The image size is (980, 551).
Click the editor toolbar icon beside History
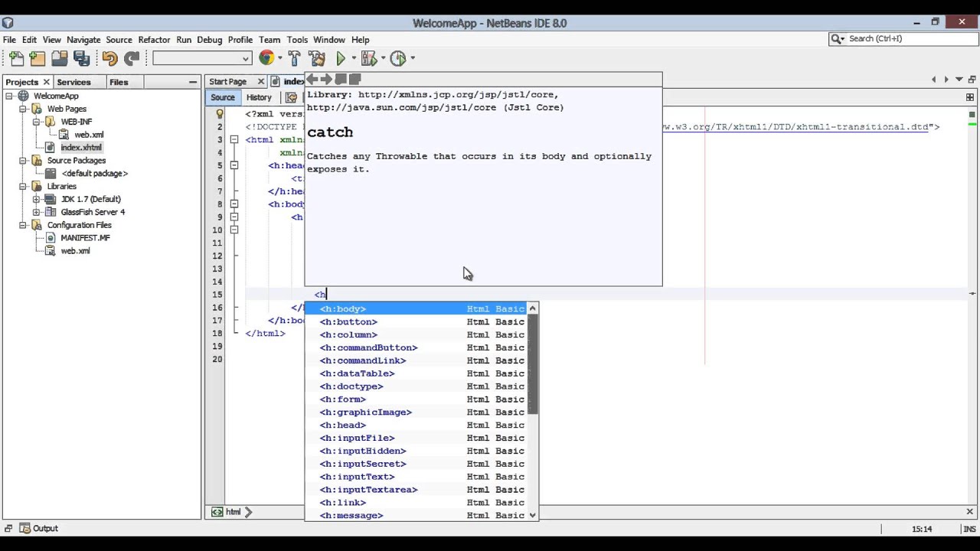coord(291,97)
